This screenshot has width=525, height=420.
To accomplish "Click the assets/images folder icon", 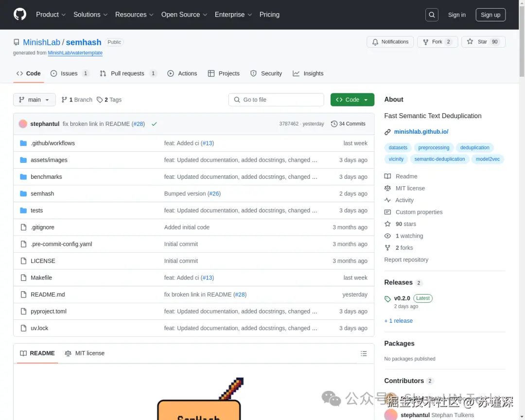I will pyautogui.click(x=23, y=160).
